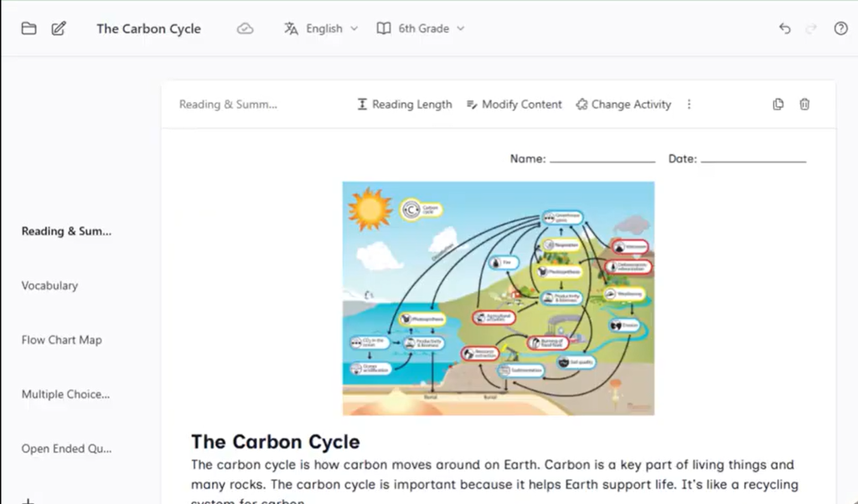Click Modify Content
The image size is (858, 504).
click(x=514, y=105)
